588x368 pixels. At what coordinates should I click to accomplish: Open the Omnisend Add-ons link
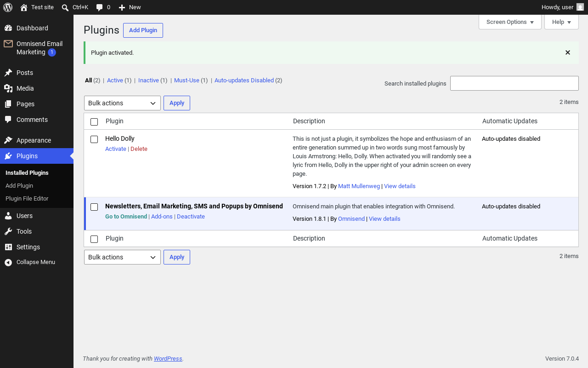click(x=162, y=217)
